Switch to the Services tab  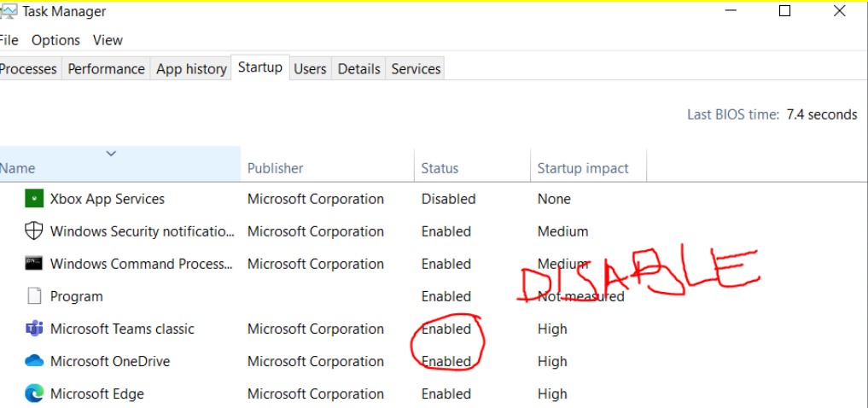pos(416,69)
